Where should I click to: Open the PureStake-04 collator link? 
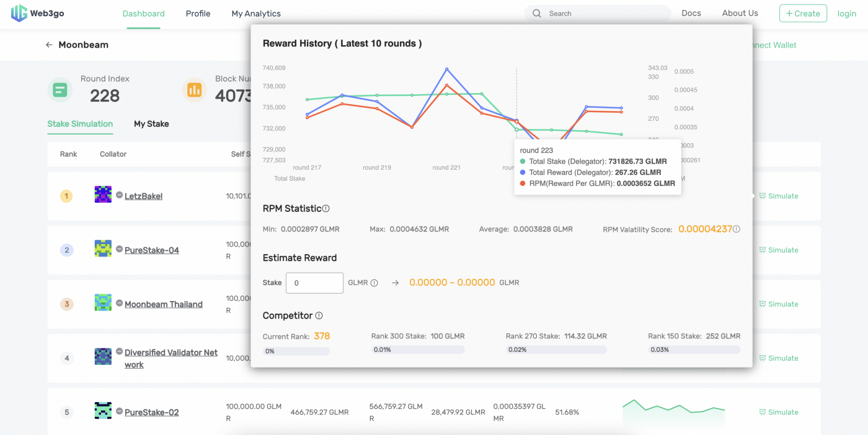[x=152, y=250]
